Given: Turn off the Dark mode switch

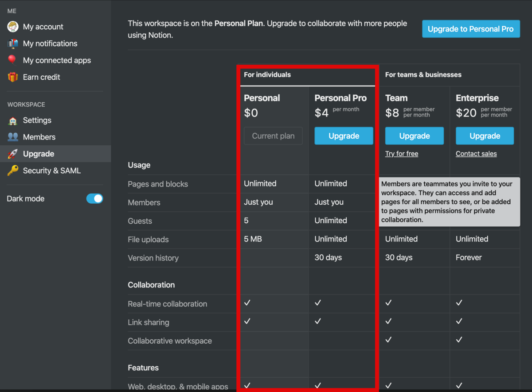Looking at the screenshot, I should (94, 198).
